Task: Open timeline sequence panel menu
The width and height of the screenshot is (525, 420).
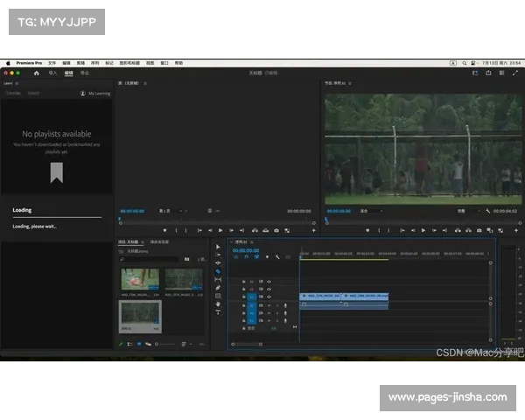Action: [252, 241]
